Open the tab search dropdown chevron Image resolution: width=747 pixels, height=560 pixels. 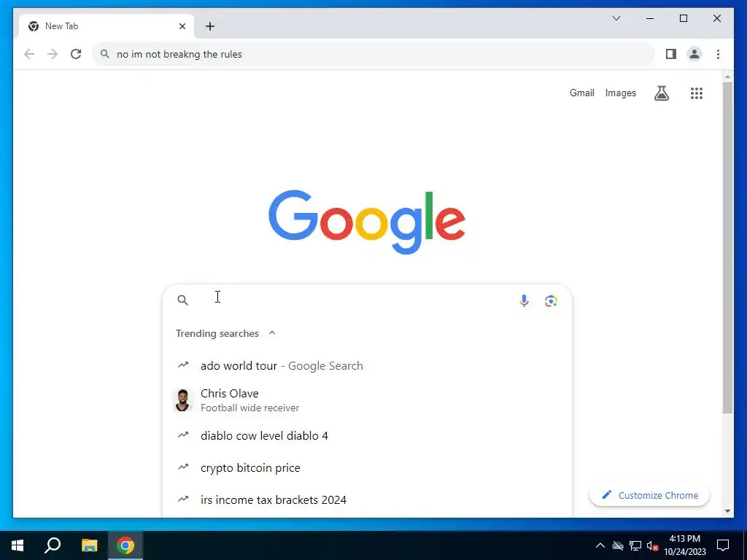pyautogui.click(x=616, y=18)
